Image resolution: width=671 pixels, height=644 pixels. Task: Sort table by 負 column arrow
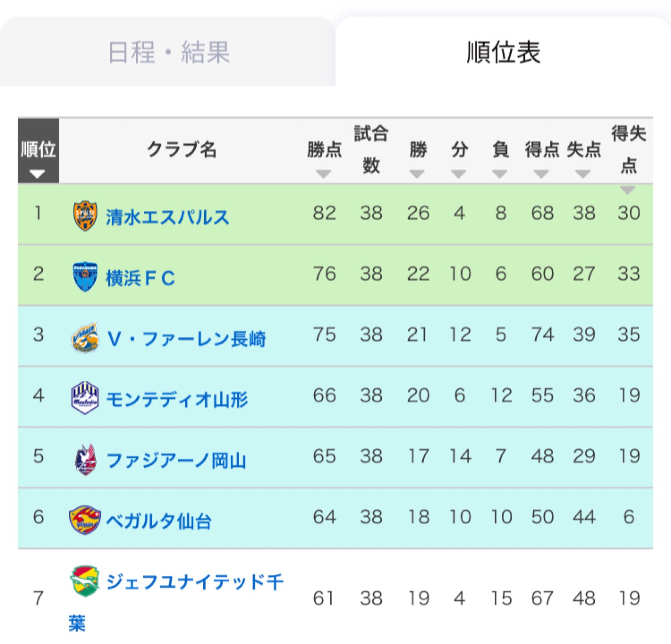tap(500, 174)
